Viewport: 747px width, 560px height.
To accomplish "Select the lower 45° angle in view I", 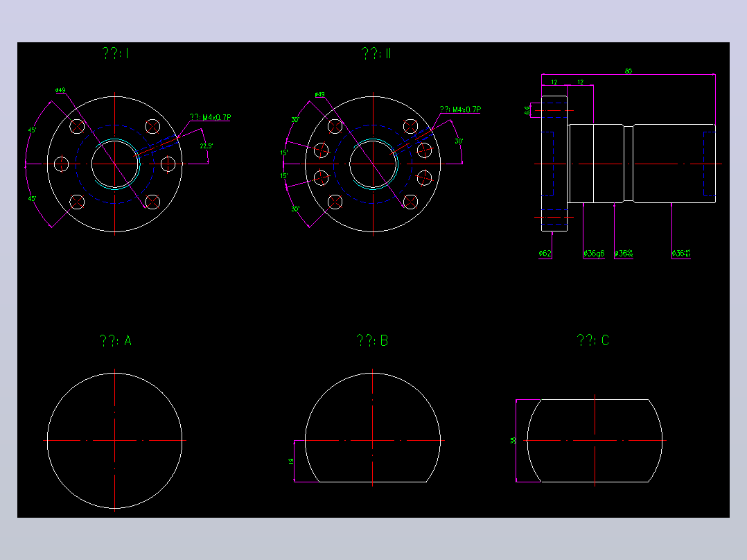I will [32, 198].
